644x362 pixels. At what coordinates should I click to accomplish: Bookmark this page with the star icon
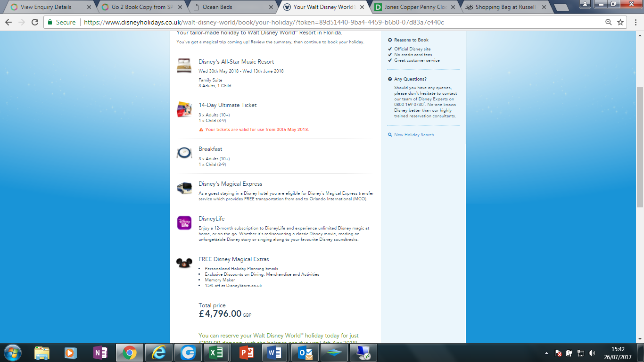coord(620,22)
